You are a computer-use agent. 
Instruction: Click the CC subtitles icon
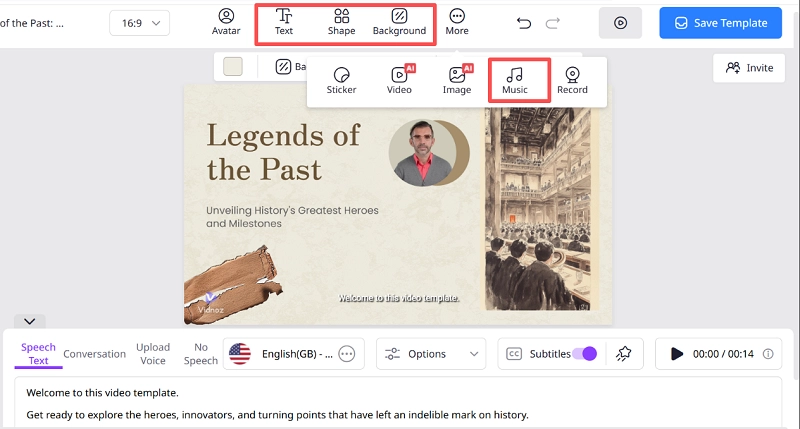(514, 354)
